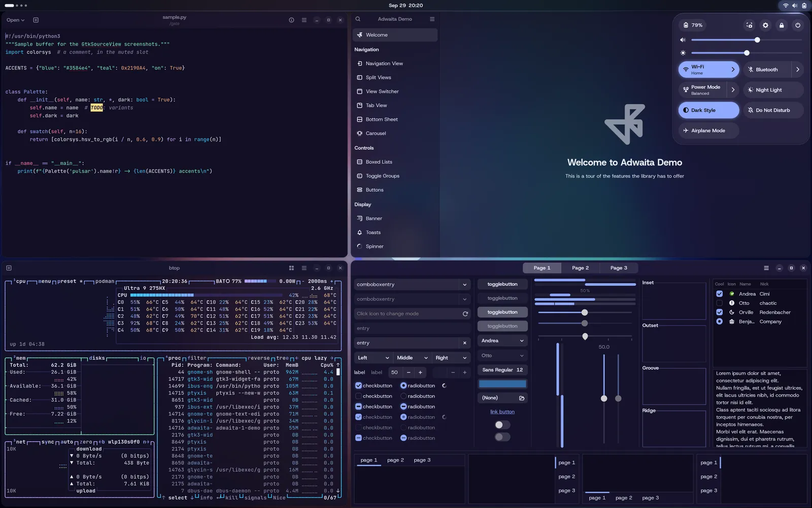812x508 pixels.
Task: Follow the link button
Action: (x=502, y=412)
